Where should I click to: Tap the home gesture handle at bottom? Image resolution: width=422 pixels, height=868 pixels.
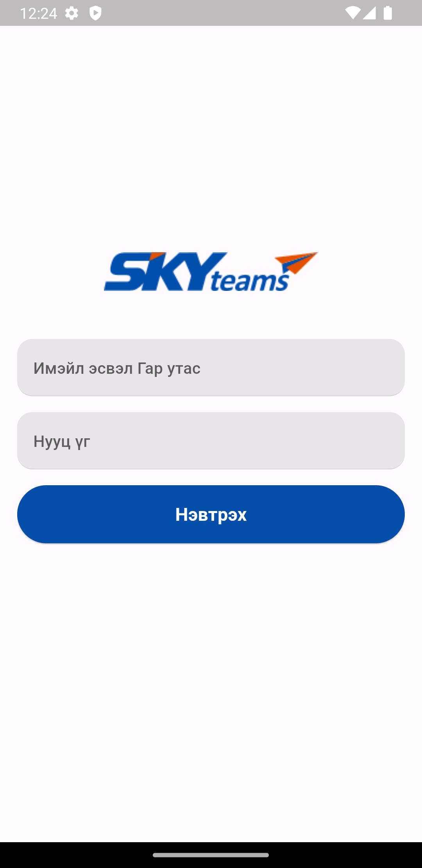tap(211, 855)
